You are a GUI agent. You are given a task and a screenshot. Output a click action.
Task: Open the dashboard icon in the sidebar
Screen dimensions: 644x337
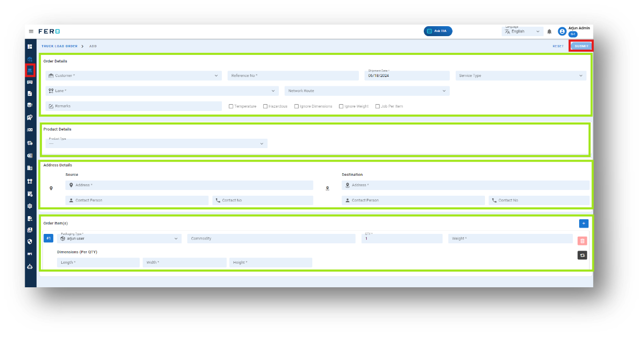point(30,47)
